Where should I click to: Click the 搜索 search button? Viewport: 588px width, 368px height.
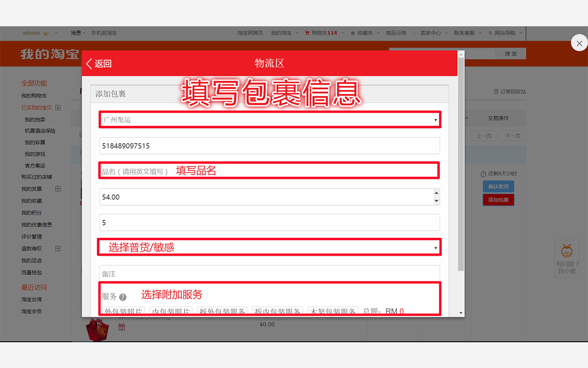point(511,54)
